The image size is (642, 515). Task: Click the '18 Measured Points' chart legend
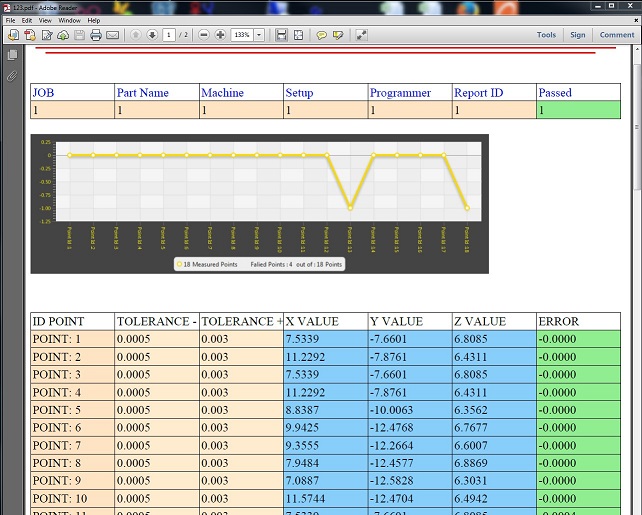[x=207, y=264]
